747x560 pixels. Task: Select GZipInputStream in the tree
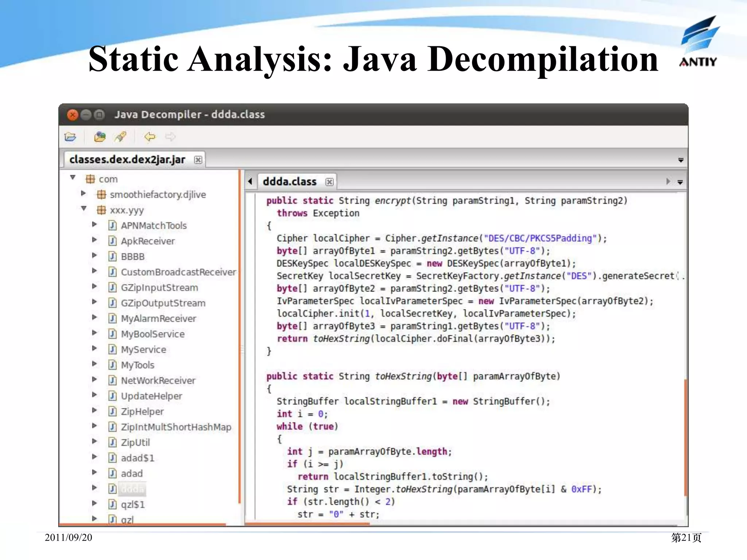tap(159, 288)
